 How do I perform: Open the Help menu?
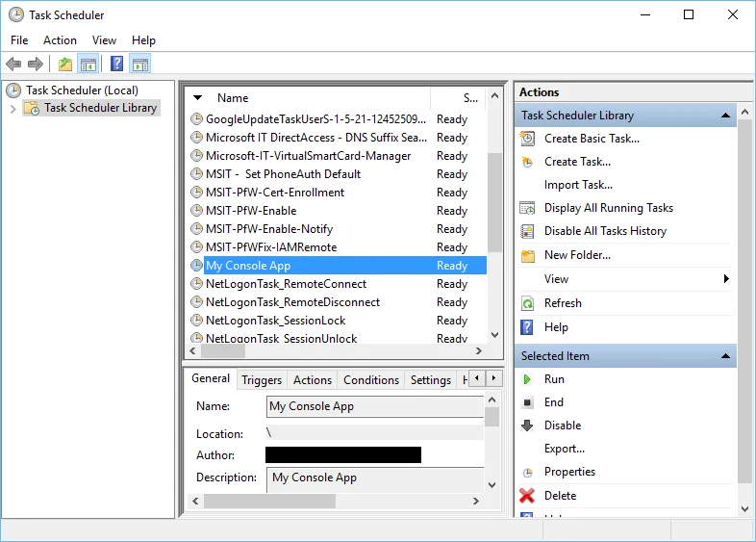(143, 40)
